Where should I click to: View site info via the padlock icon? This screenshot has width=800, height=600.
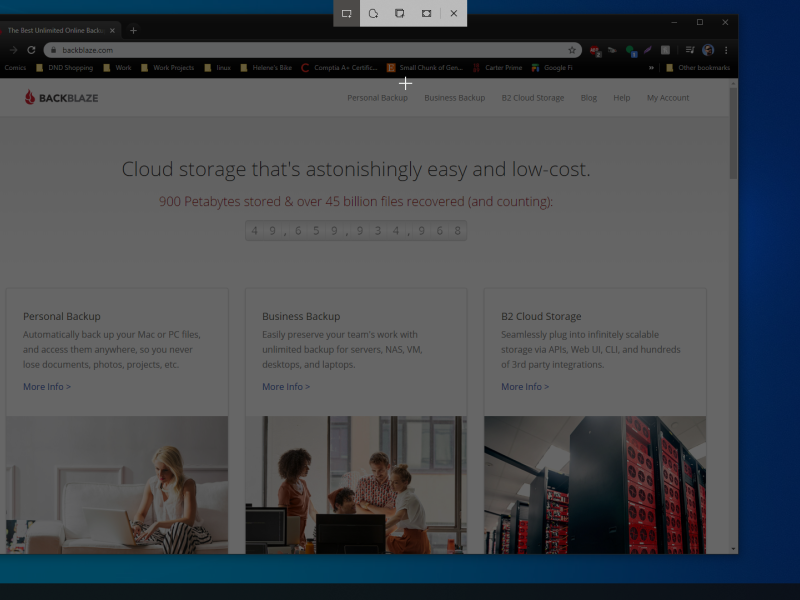pos(54,50)
